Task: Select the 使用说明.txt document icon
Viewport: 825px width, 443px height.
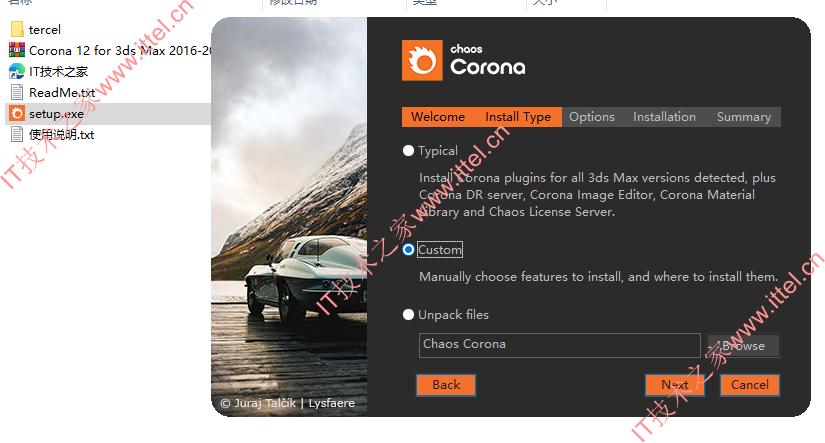Action: 17,134
